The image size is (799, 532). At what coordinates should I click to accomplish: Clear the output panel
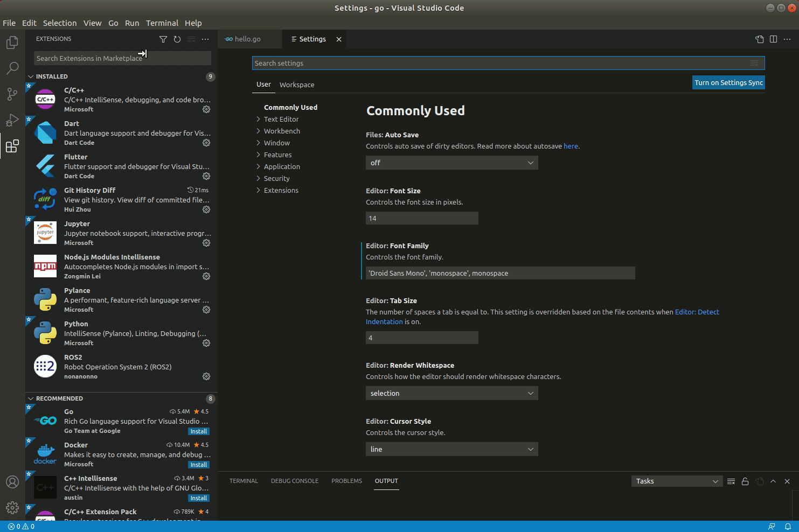coord(731,481)
